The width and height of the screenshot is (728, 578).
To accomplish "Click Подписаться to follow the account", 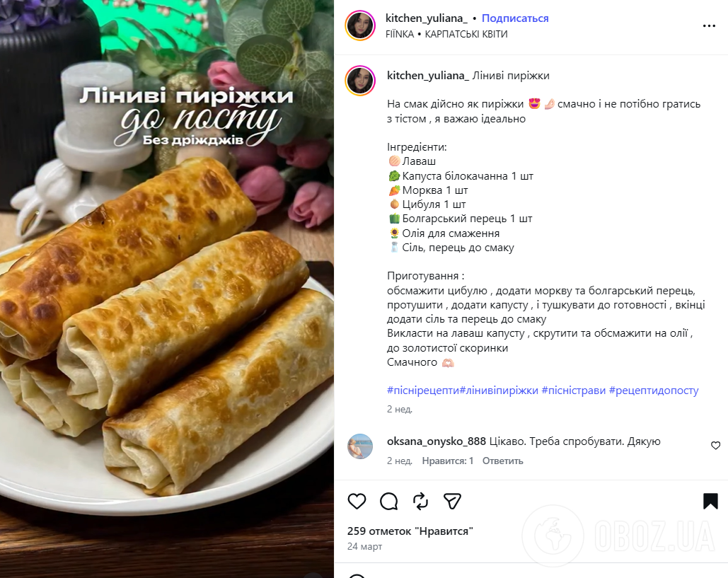I will click(515, 18).
